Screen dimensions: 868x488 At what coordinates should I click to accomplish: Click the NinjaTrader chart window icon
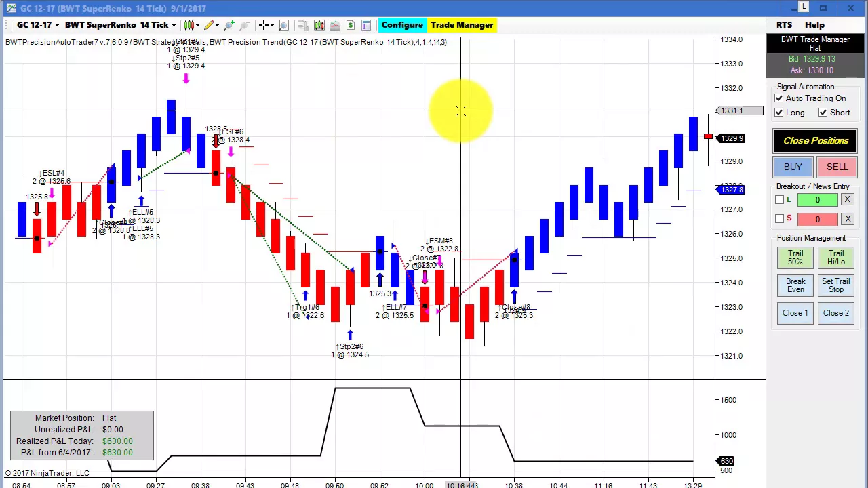(x=11, y=8)
